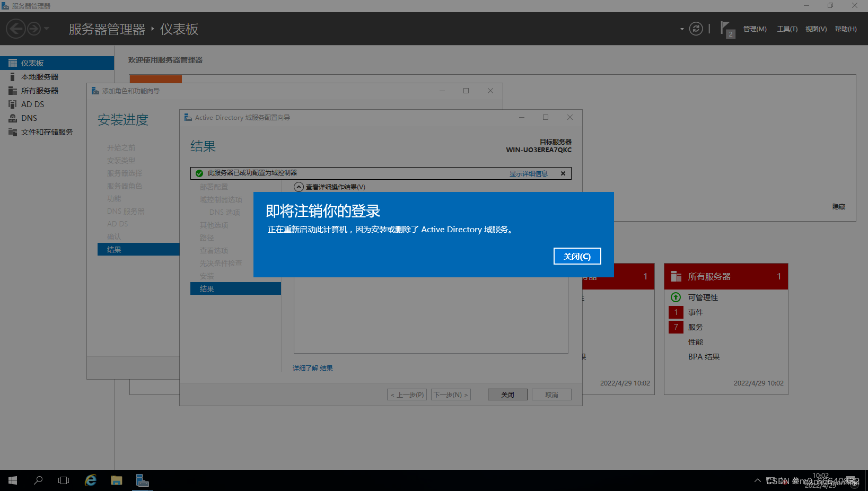Select 结果 step in AD DS wizard list
This screenshot has height=491, width=868.
235,288
